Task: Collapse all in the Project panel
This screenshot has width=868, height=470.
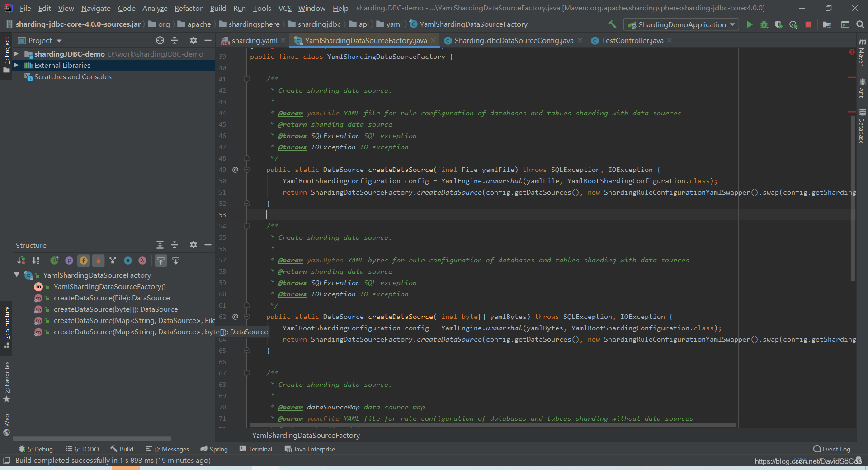Action: 175,40
